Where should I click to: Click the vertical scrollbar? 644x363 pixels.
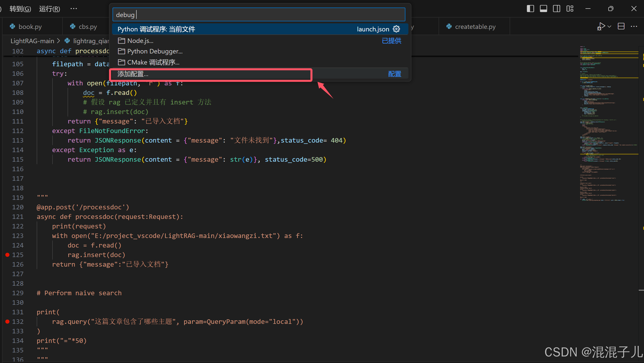point(641,203)
